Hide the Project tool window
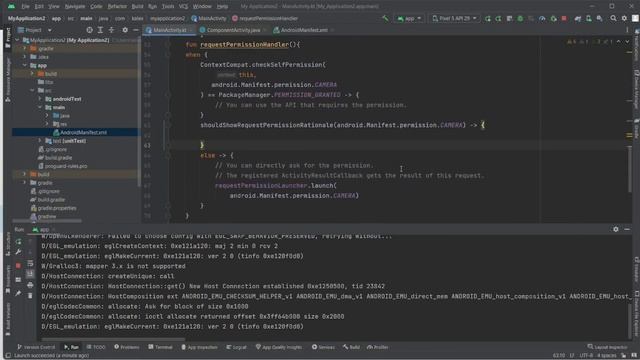The image size is (640, 360). (x=136, y=30)
